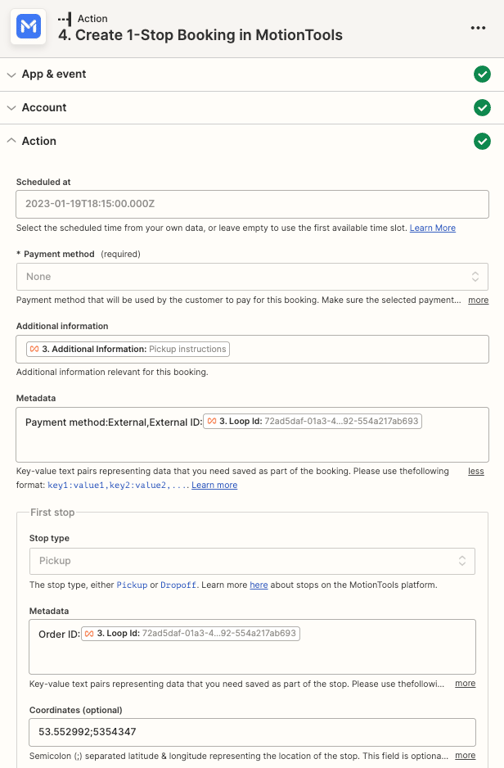
Task: Click the First stop Metadata text area
Action: [252, 647]
